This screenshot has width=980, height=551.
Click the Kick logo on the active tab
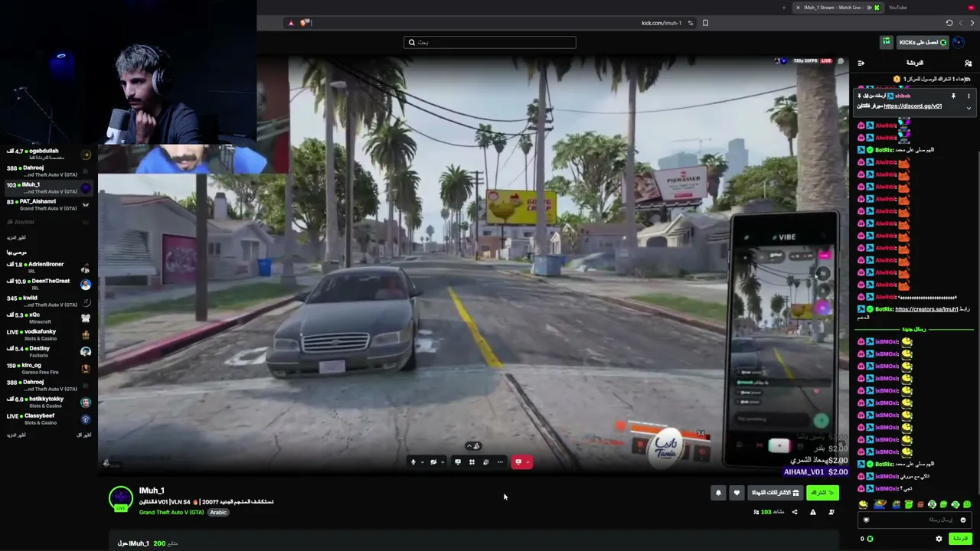(877, 8)
